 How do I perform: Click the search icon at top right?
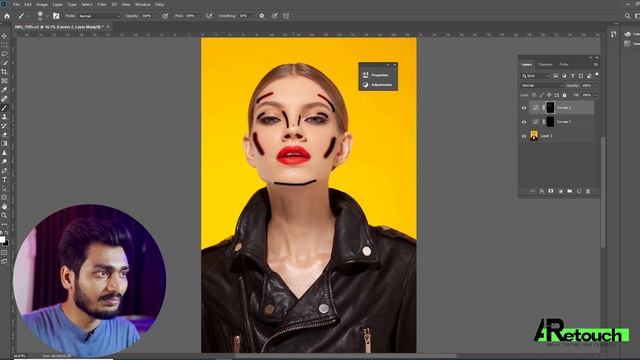627,16
